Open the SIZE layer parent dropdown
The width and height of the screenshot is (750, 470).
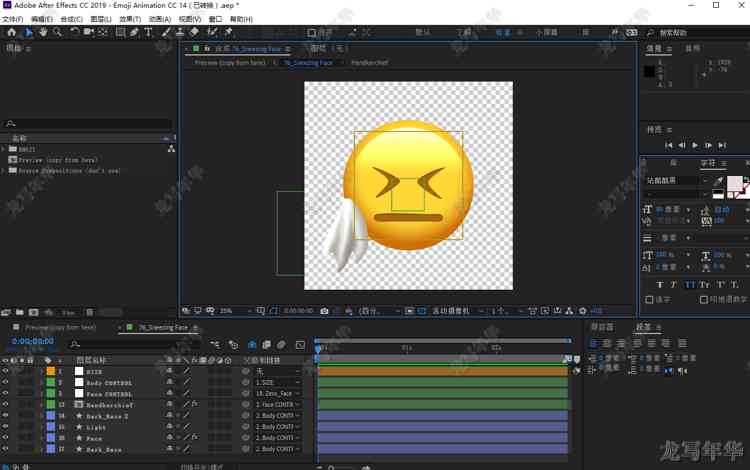[277, 371]
